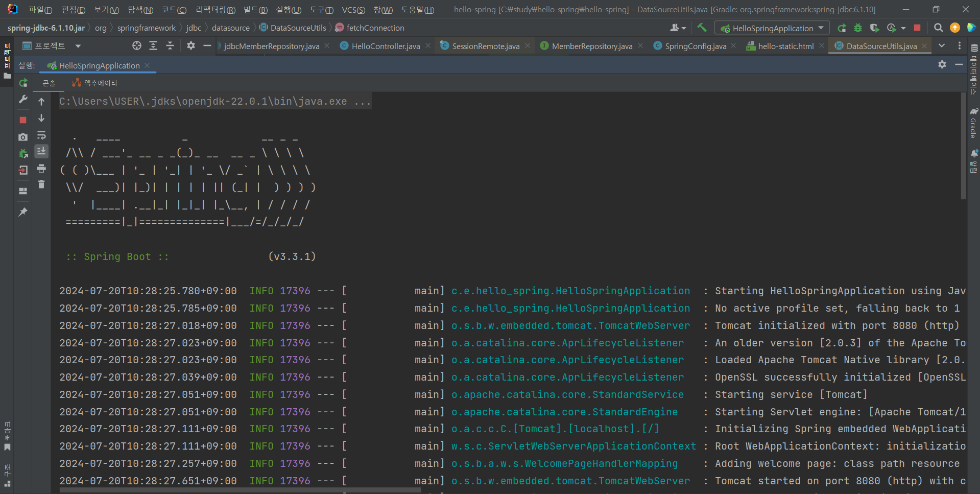
Task: Clear all console output with the trash icon
Action: pos(41,184)
